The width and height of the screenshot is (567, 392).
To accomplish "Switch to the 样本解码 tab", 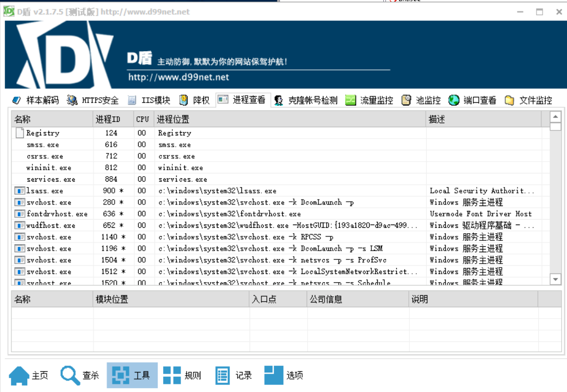I will (35, 100).
